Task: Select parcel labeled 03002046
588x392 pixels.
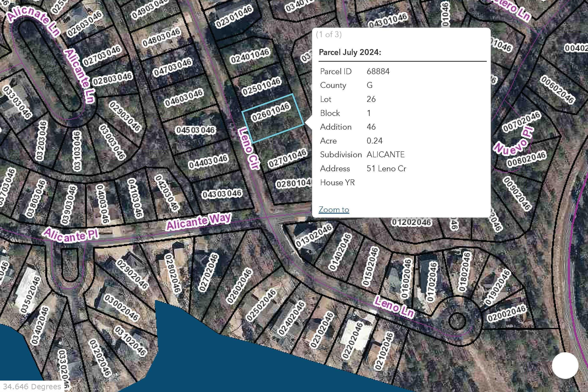Action: (121, 307)
